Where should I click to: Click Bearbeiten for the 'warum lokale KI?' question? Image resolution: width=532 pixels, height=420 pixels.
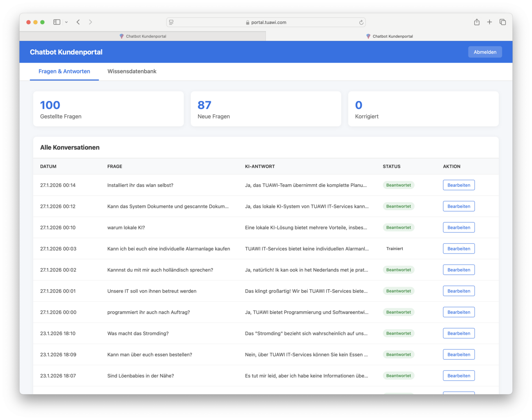459,228
